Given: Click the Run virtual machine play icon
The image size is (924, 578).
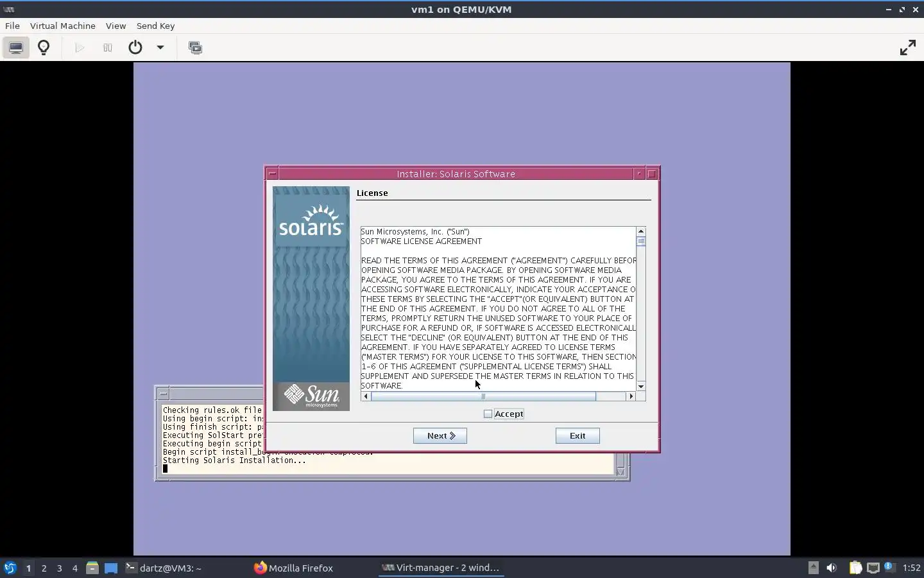Looking at the screenshot, I should (x=80, y=48).
